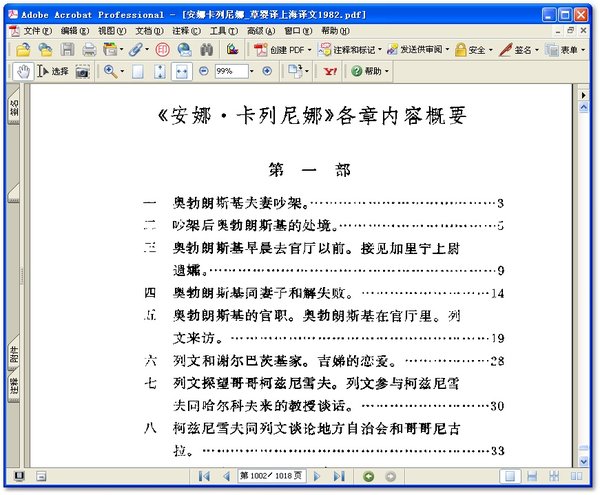
Task: Open the 帮助 (Help) menu in menu bar
Action: pos(335,31)
